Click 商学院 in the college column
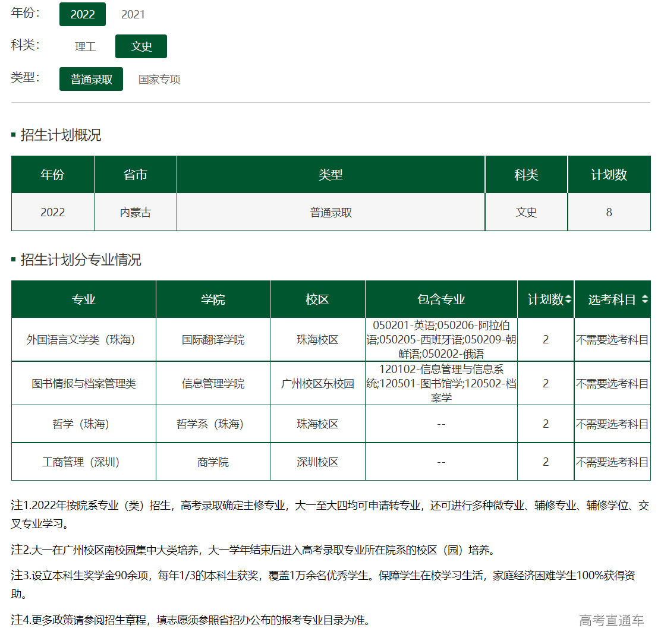 [x=212, y=463]
